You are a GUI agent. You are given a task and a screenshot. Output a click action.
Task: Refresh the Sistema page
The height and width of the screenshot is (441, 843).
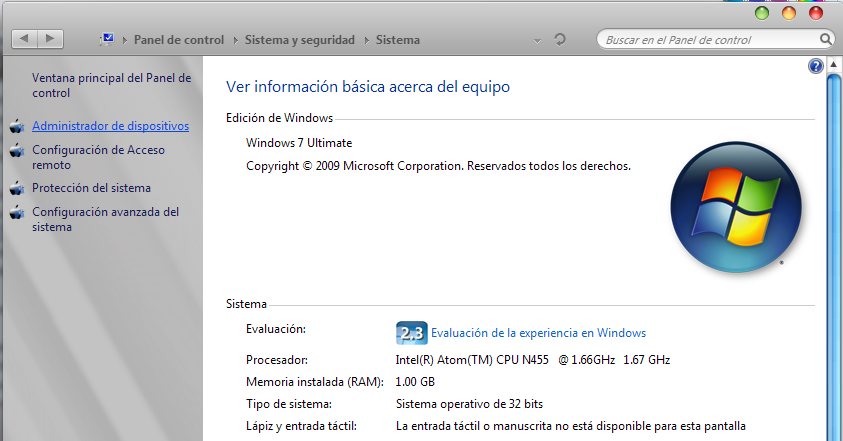click(560, 40)
